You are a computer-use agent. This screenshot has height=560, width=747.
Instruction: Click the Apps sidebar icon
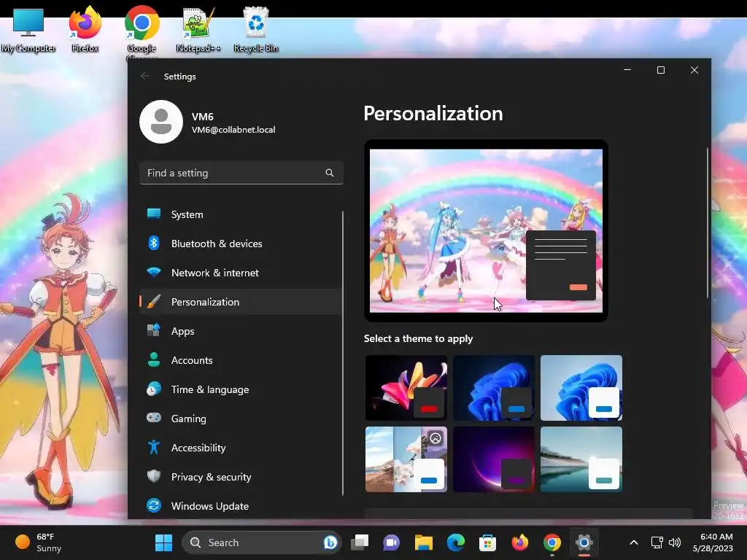(x=153, y=330)
